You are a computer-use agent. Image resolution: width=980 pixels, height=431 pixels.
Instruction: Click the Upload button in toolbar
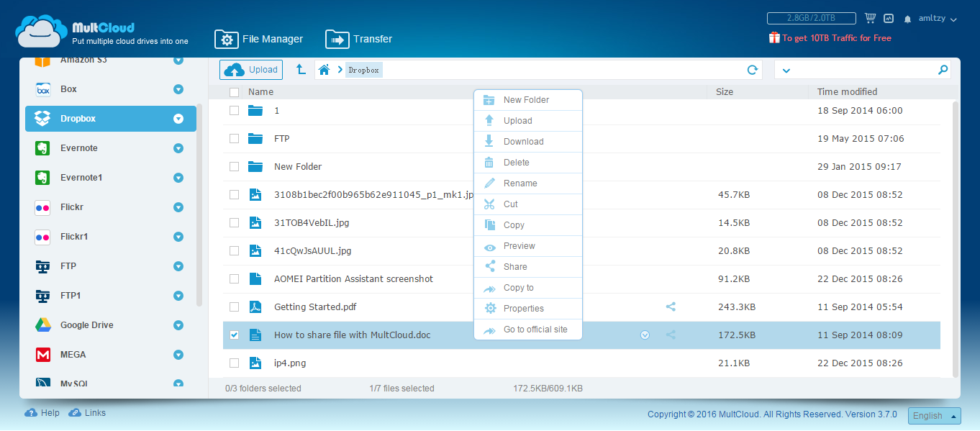coord(251,70)
